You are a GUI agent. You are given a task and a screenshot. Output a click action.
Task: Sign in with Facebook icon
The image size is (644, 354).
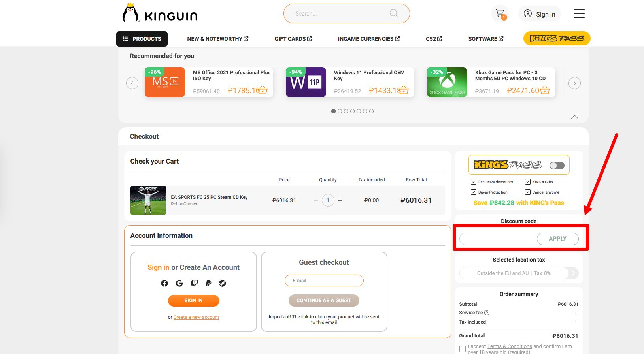coord(164,283)
